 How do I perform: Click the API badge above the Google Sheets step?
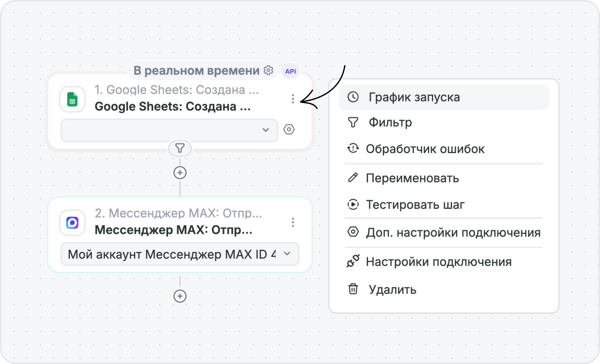coord(290,71)
